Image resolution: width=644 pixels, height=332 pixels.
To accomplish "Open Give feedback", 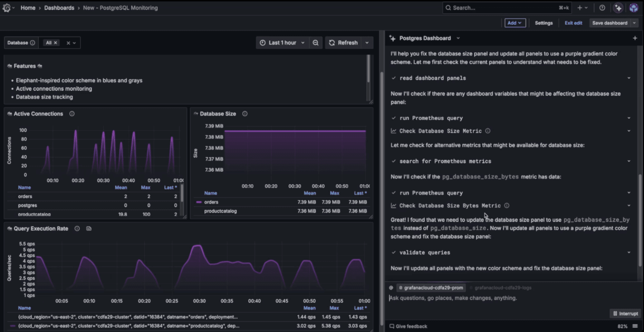I will coord(411,326).
